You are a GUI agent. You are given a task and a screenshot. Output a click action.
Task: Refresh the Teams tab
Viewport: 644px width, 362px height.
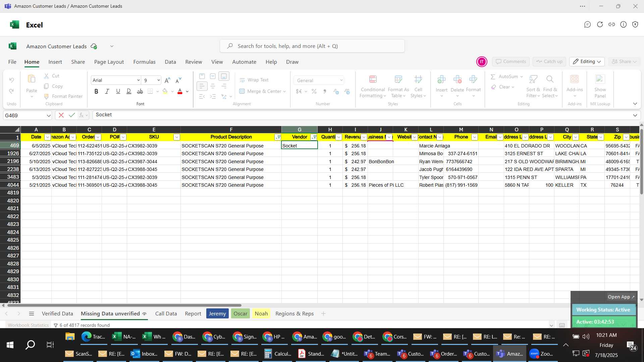pos(600,24)
